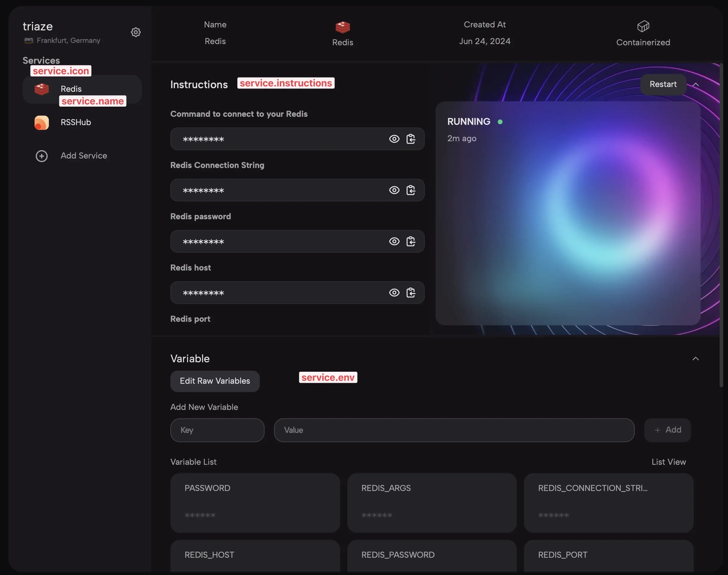
Task: Click the settings gear icon top-right sidebar
Action: tap(135, 31)
